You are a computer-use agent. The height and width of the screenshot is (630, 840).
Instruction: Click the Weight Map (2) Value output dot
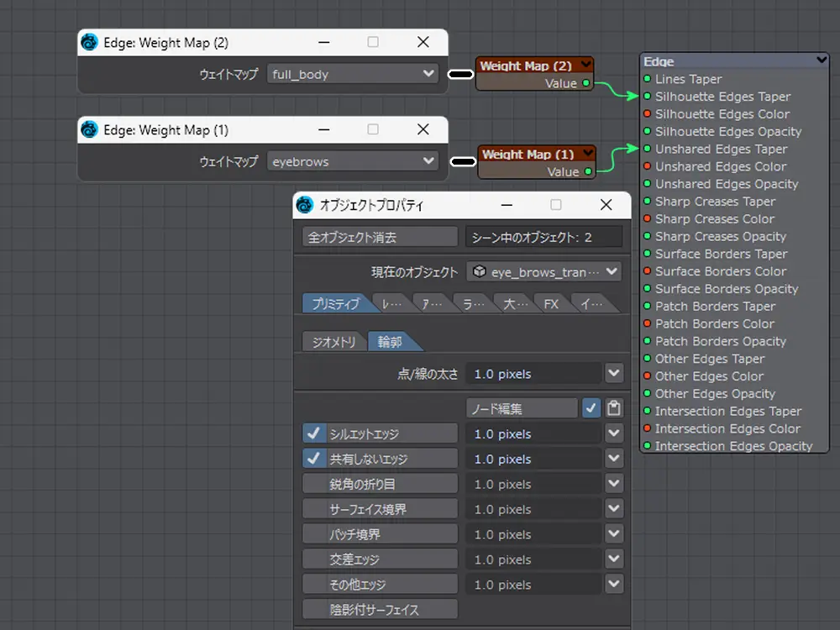(x=586, y=83)
